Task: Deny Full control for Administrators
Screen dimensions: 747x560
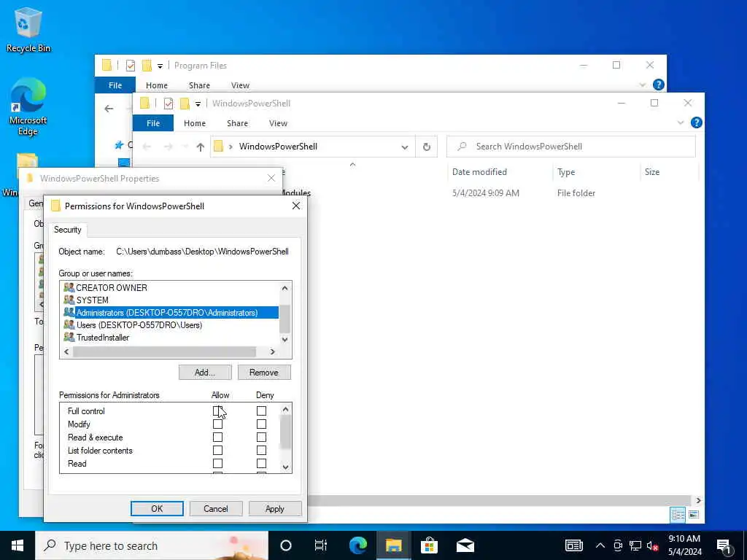Action: tap(262, 411)
